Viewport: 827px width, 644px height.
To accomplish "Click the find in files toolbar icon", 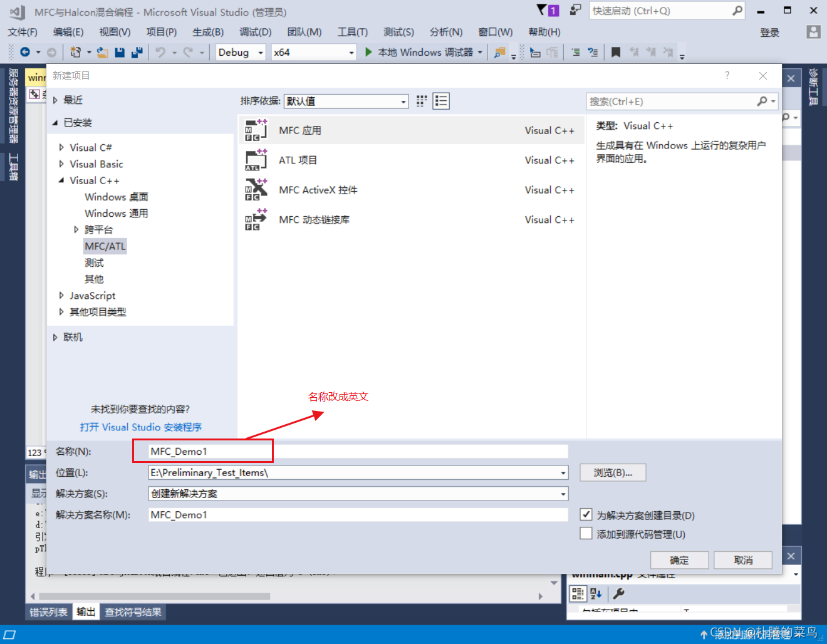I will (499, 53).
